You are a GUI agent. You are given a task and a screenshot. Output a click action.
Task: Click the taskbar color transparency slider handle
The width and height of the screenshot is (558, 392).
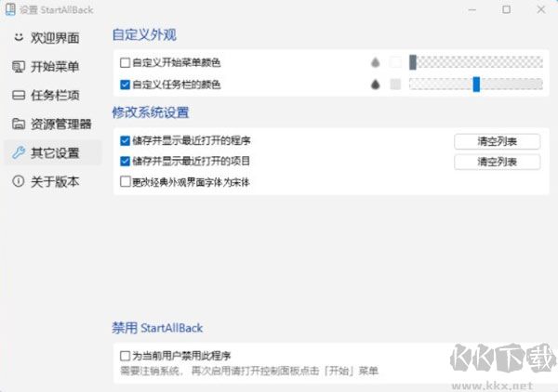[x=476, y=85]
